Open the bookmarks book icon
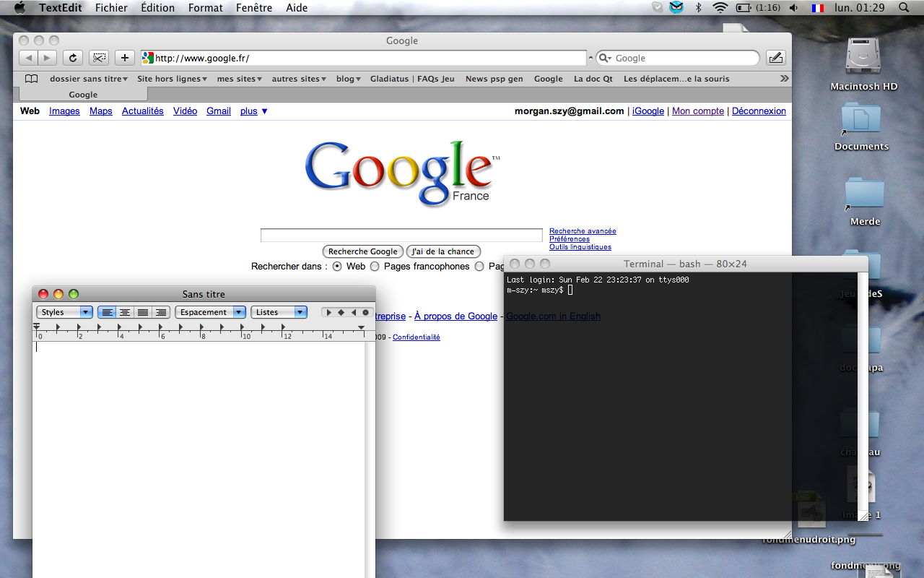The height and width of the screenshot is (578, 924). (31, 79)
